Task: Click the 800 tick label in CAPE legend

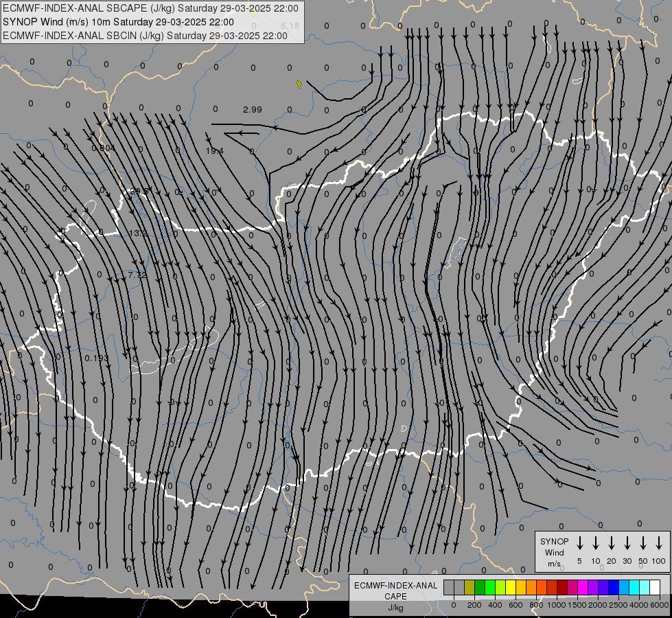Action: pos(536,605)
